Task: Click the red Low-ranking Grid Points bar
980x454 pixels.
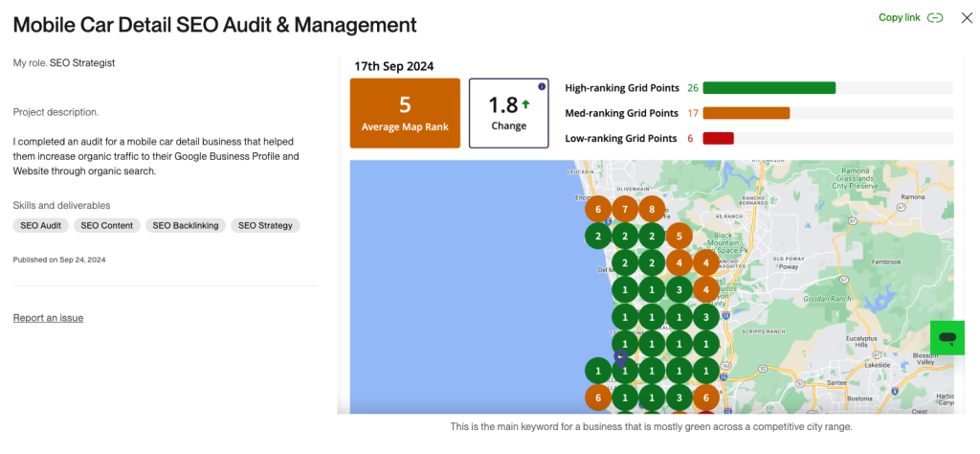Action: (718, 138)
